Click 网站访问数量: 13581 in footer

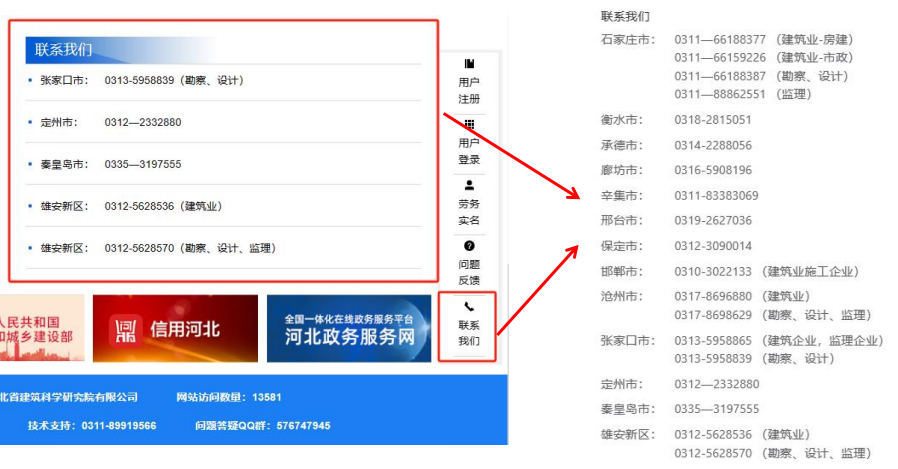tap(229, 397)
